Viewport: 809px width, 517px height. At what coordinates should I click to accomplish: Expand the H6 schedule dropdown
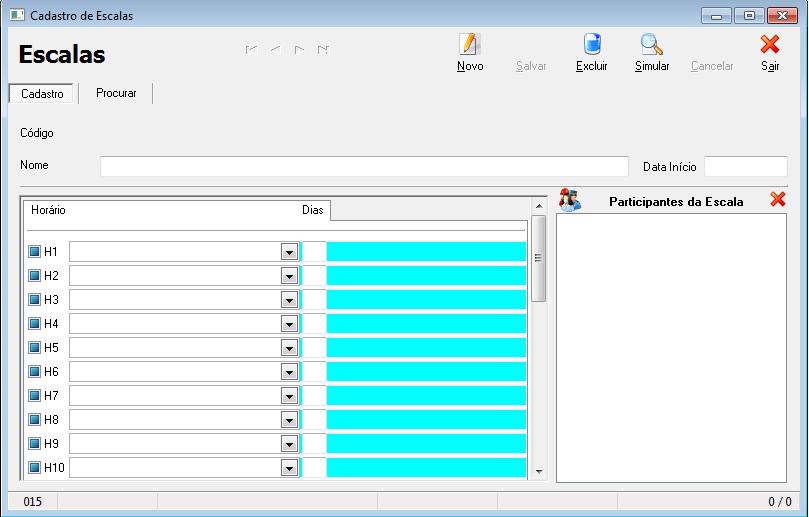(x=289, y=372)
